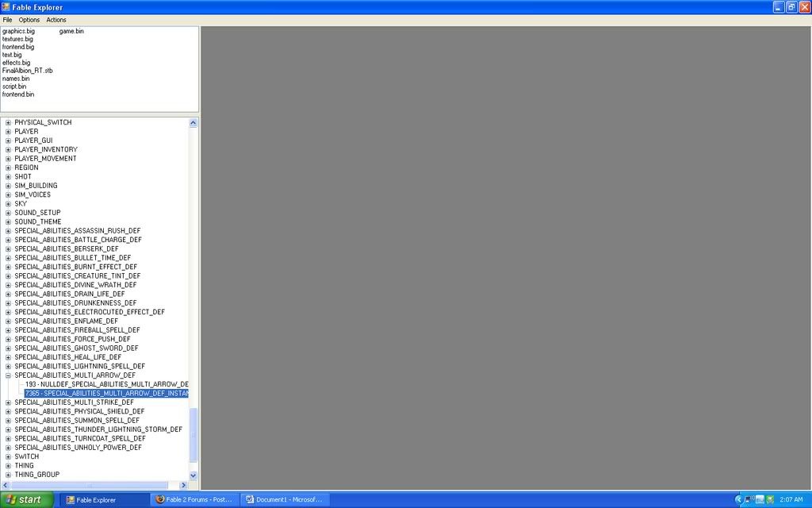Open the Windows Start menu

point(26,500)
